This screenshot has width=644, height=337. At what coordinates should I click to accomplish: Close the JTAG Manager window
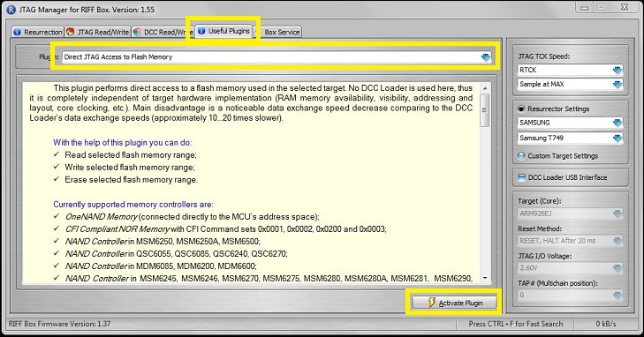[x=624, y=7]
